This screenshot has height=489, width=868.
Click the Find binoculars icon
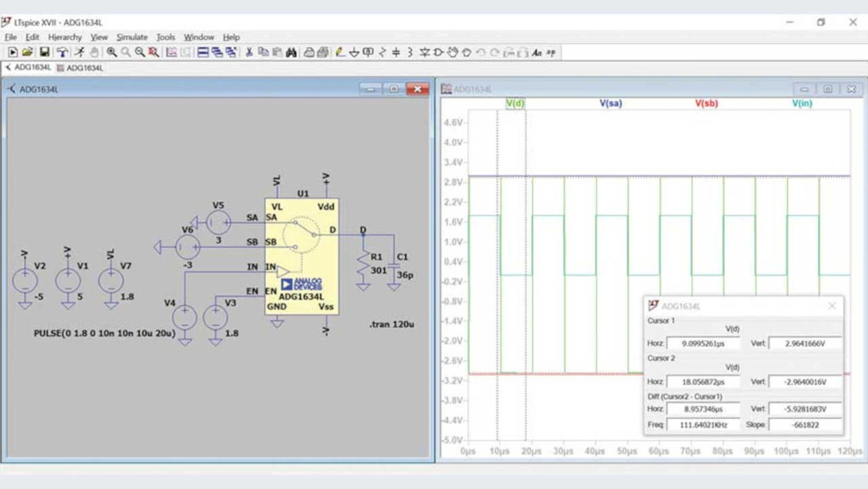(x=291, y=52)
